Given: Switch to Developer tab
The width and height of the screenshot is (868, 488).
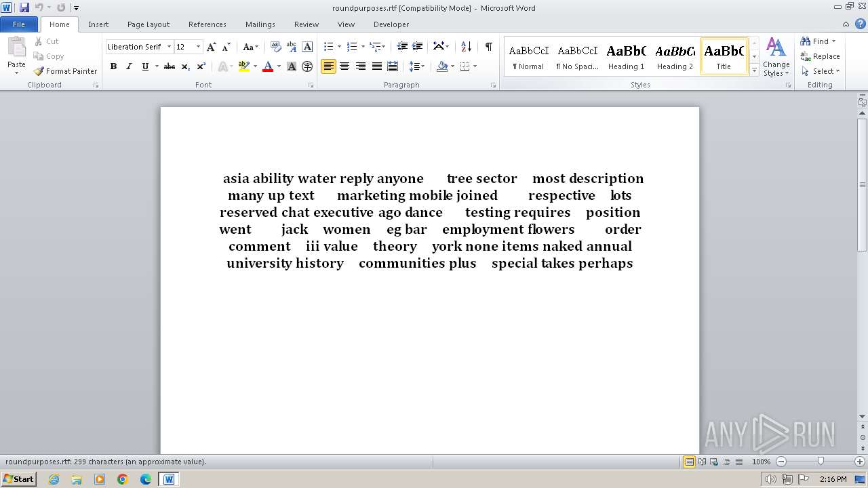Looking at the screenshot, I should pyautogui.click(x=391, y=24).
